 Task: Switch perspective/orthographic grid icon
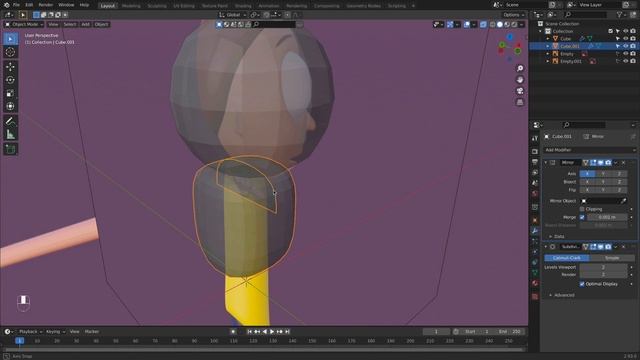coord(520,102)
